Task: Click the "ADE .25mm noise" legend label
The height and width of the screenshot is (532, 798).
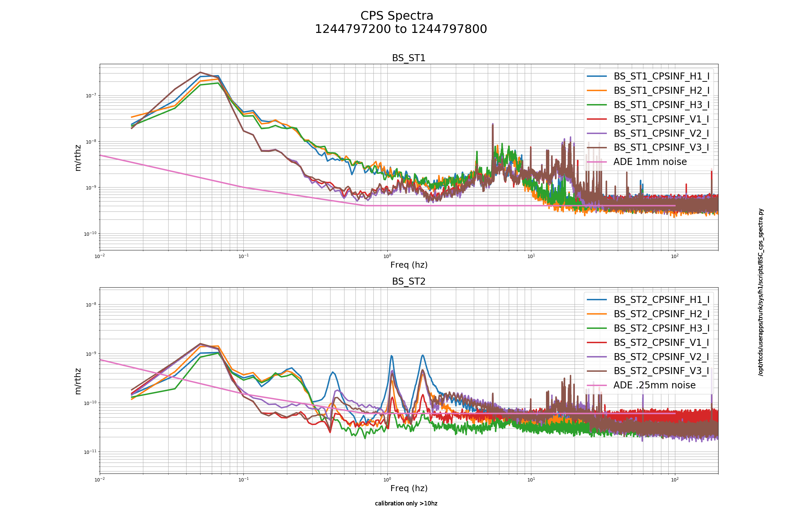Action: (x=654, y=385)
